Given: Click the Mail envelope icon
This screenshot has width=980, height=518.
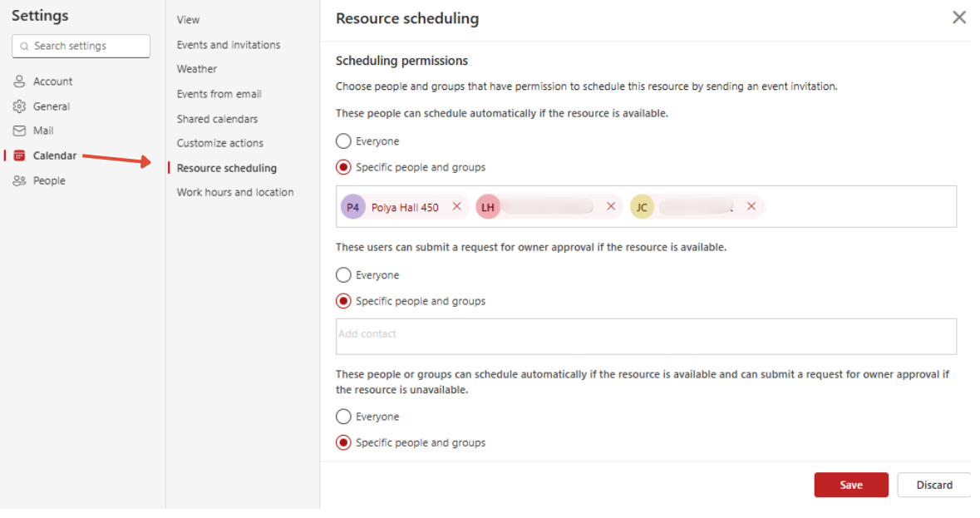Looking at the screenshot, I should tap(19, 131).
